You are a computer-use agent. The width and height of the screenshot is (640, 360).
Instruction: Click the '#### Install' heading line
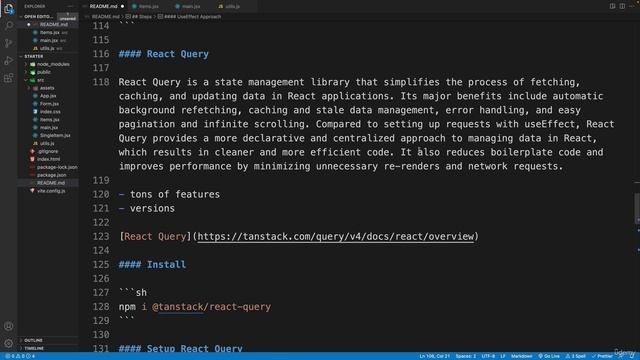click(x=152, y=265)
